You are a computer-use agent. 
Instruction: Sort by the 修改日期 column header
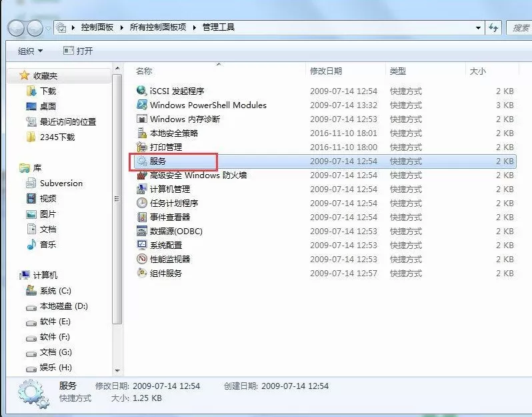(x=326, y=71)
